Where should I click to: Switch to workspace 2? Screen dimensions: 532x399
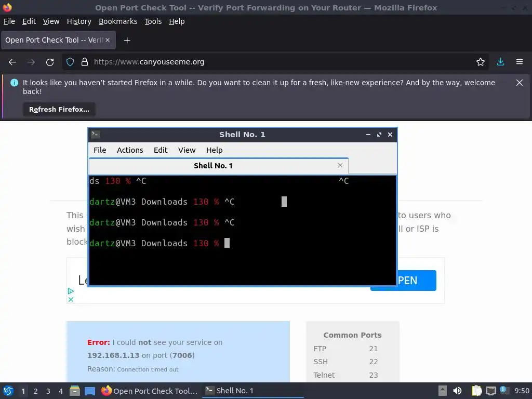coord(36,391)
